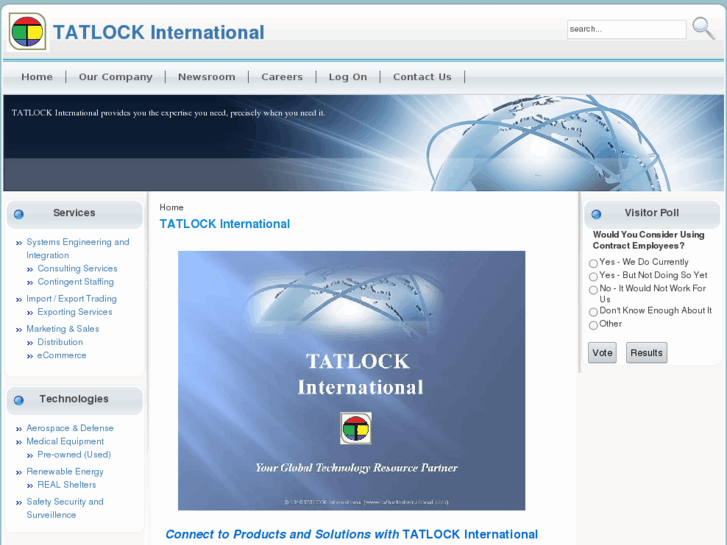Click the large TATLOCK International banner image
The width and height of the screenshot is (727, 545).
[x=351, y=380]
